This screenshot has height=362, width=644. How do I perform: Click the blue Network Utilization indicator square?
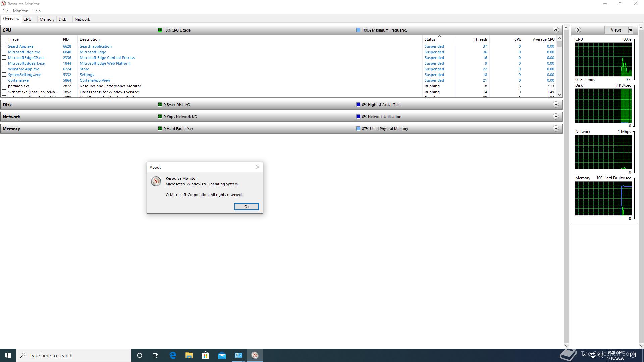[358, 117]
